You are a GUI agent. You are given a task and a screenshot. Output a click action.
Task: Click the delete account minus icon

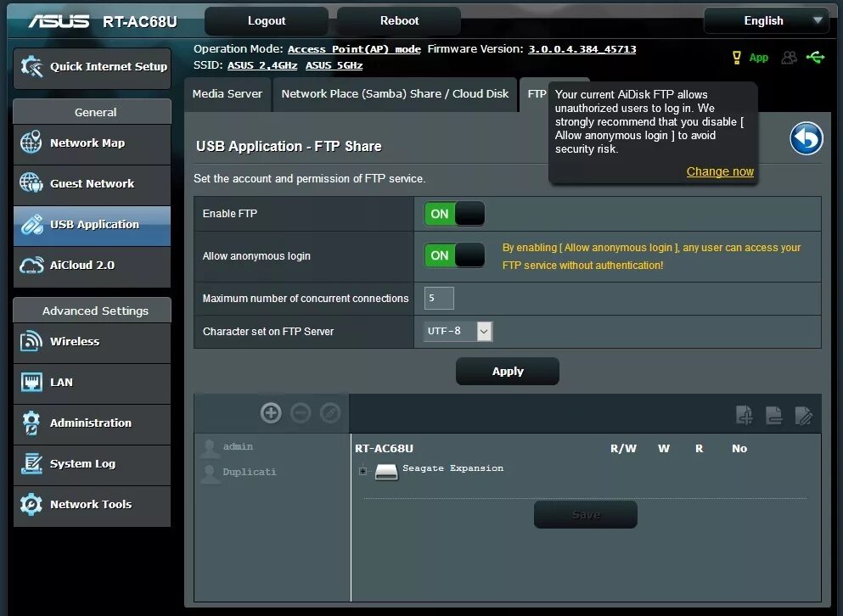[301, 413]
